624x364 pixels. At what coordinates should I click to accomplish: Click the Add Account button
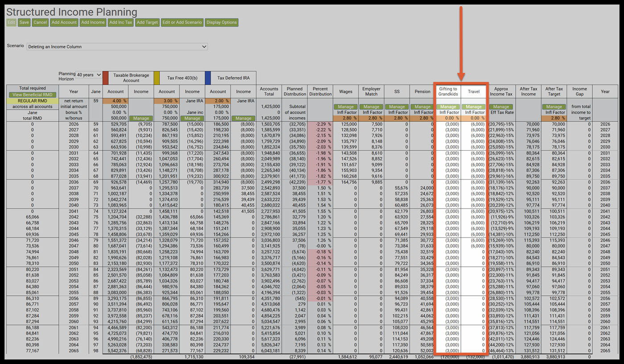tap(64, 22)
